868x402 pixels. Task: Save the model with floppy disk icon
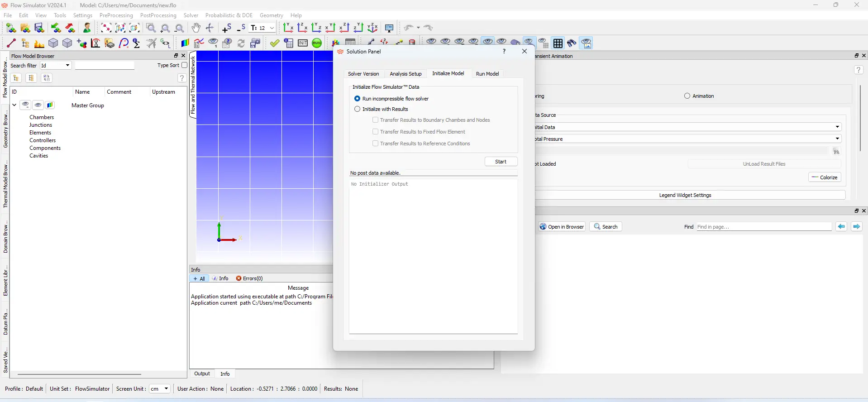pos(39,28)
